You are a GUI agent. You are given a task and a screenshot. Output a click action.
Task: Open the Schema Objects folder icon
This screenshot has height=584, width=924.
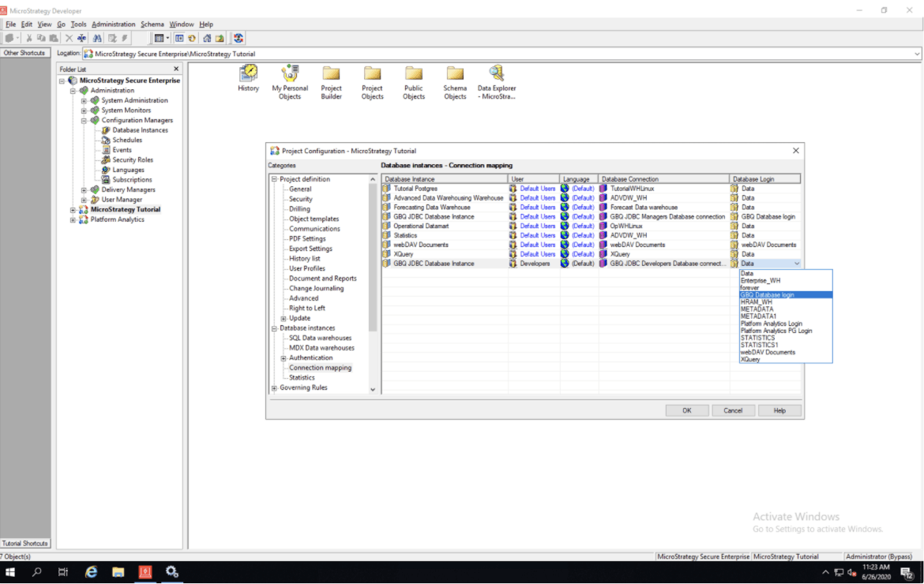pyautogui.click(x=455, y=74)
